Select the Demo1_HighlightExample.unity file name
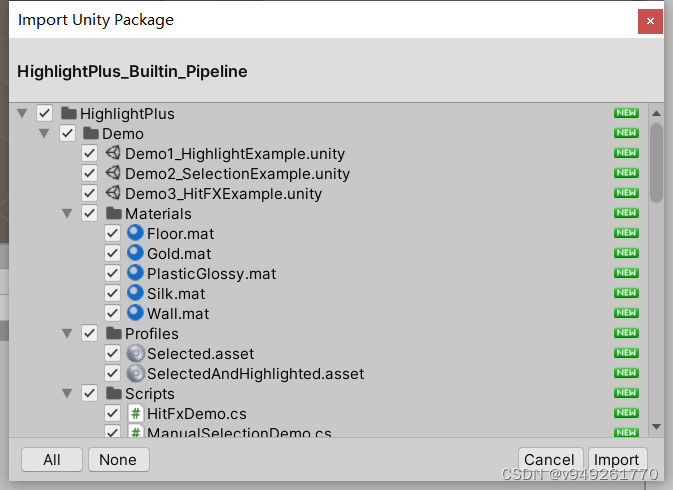This screenshot has width=673, height=490. point(235,154)
